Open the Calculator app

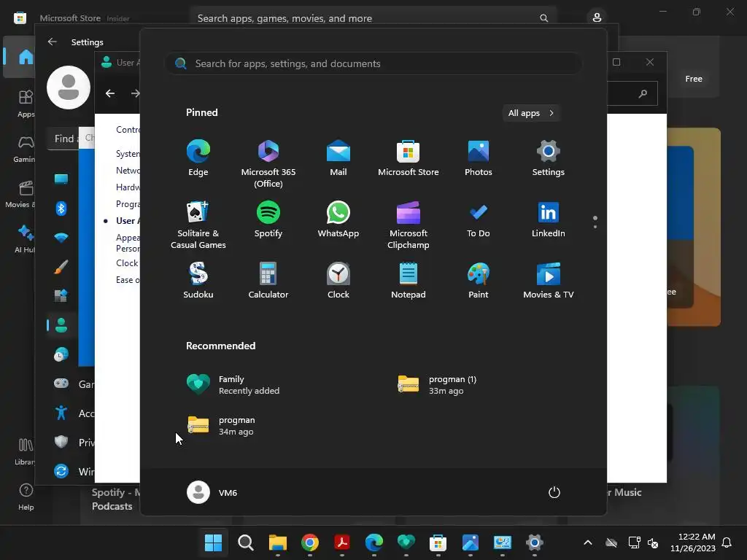[268, 281]
